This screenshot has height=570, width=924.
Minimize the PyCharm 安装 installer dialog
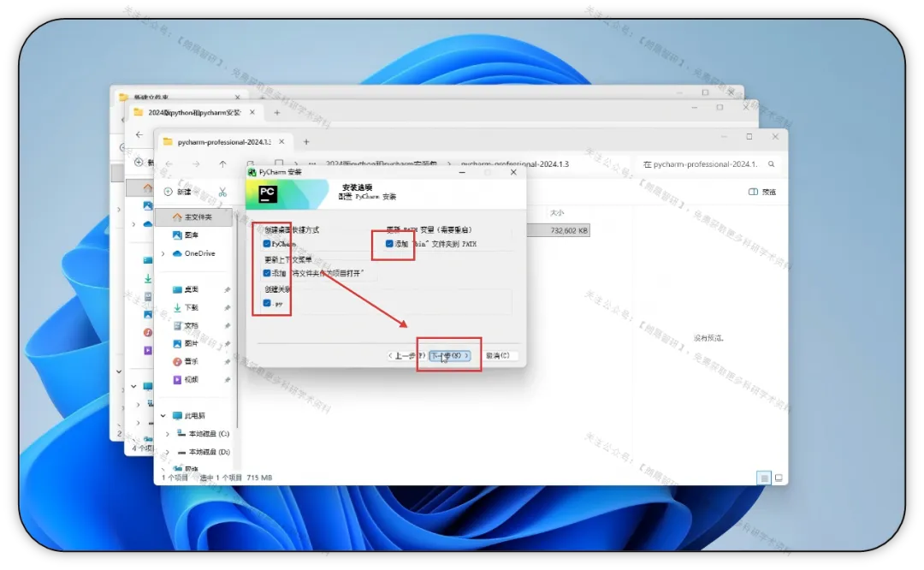pyautogui.click(x=462, y=172)
